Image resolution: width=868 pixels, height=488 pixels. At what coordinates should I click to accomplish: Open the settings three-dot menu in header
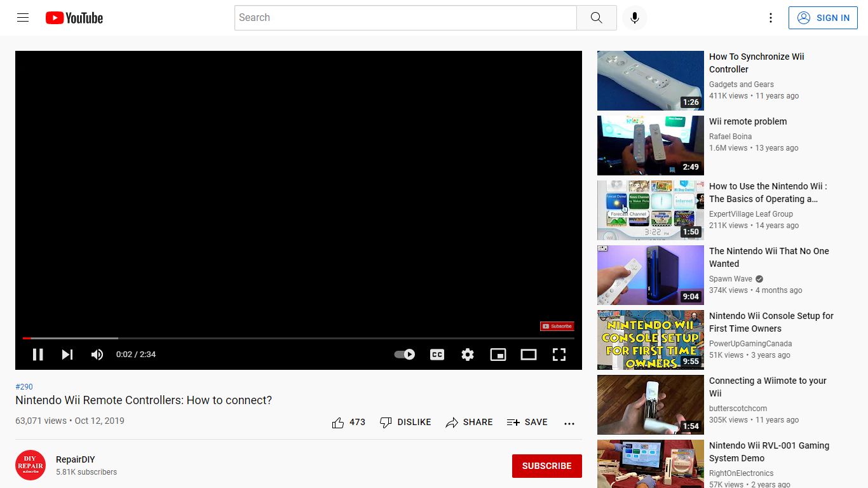click(770, 18)
